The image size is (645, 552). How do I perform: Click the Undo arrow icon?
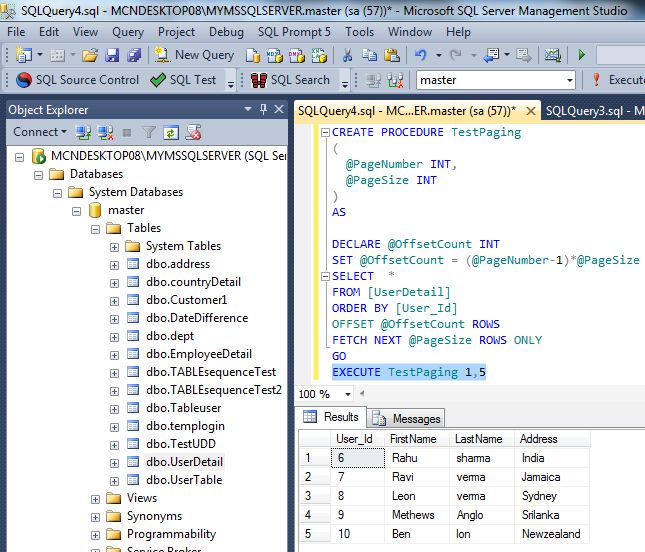pos(421,55)
